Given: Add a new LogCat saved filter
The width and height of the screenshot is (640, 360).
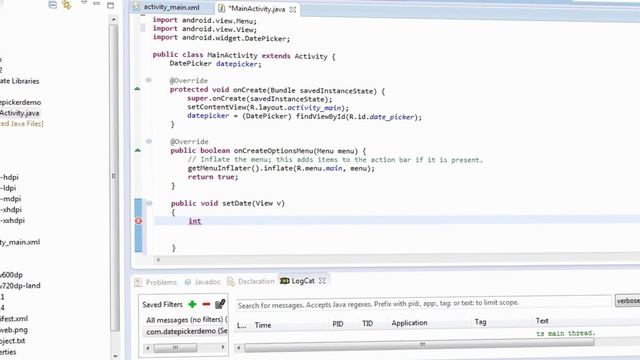Looking at the screenshot, I should click(x=192, y=304).
